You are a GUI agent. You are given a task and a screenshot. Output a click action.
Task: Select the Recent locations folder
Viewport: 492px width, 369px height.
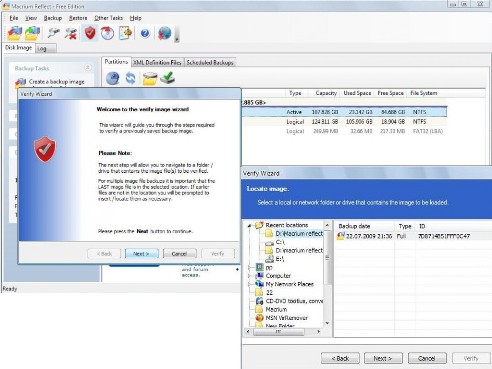point(287,225)
